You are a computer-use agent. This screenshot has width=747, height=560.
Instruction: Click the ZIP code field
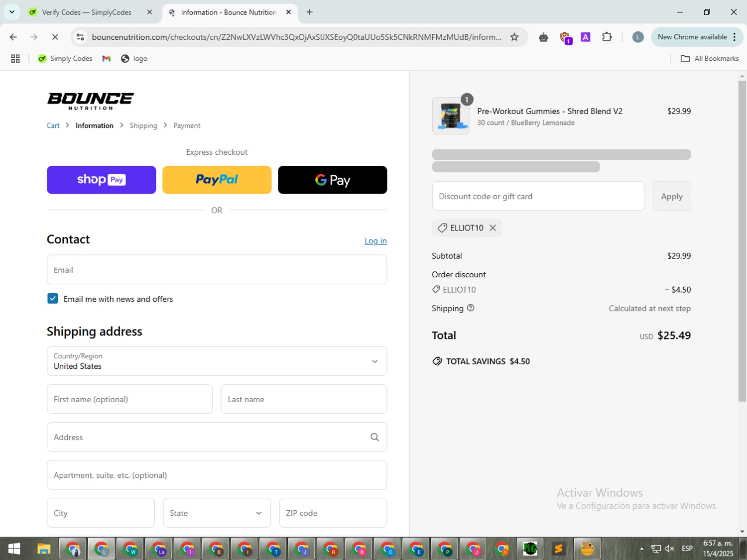coord(333,513)
